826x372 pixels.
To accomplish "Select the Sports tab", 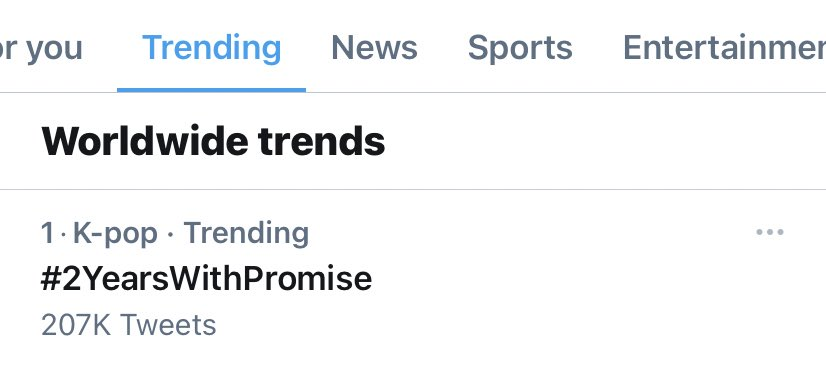I will tap(520, 48).
